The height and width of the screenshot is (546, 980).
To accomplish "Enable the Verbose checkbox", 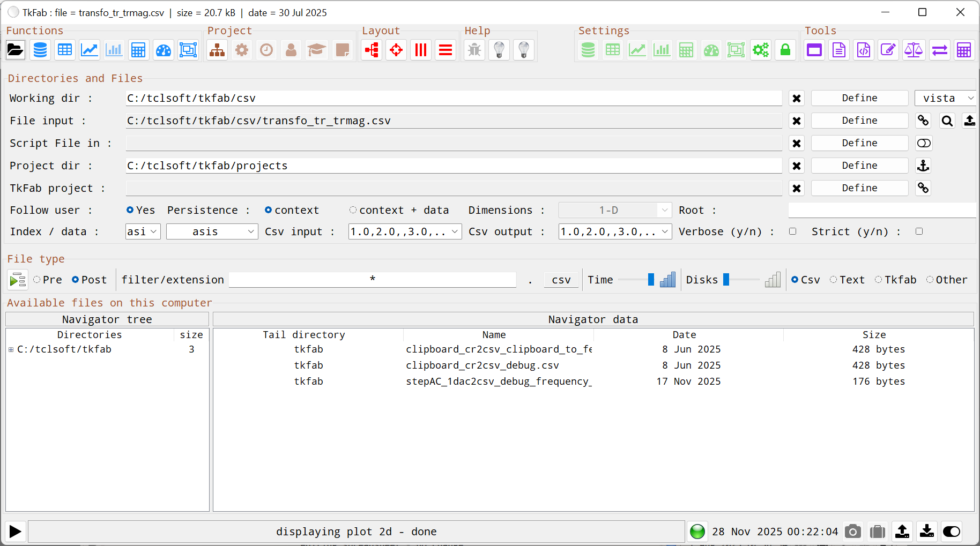I will 792,231.
